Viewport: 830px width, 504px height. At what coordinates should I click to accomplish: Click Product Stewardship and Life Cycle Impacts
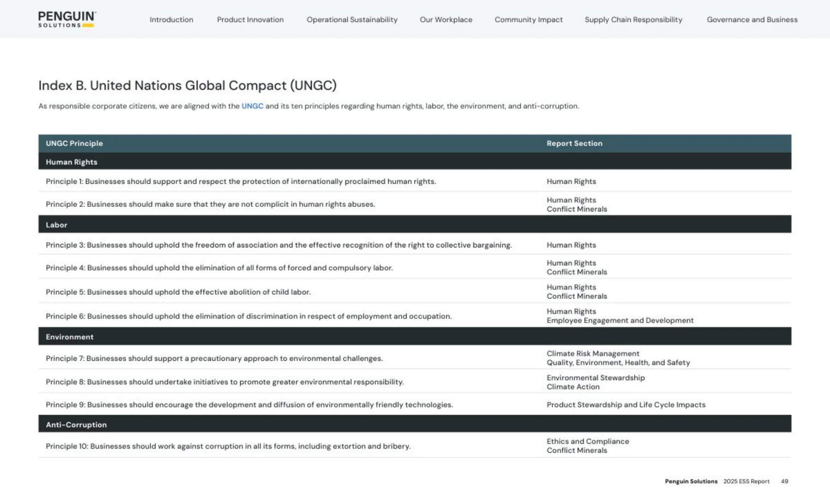pos(626,404)
